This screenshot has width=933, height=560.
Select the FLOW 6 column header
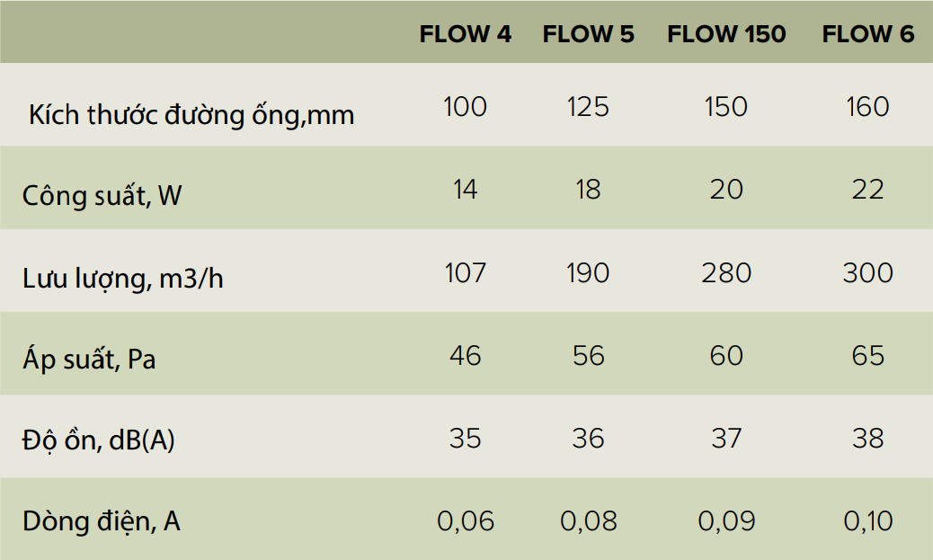point(868,35)
